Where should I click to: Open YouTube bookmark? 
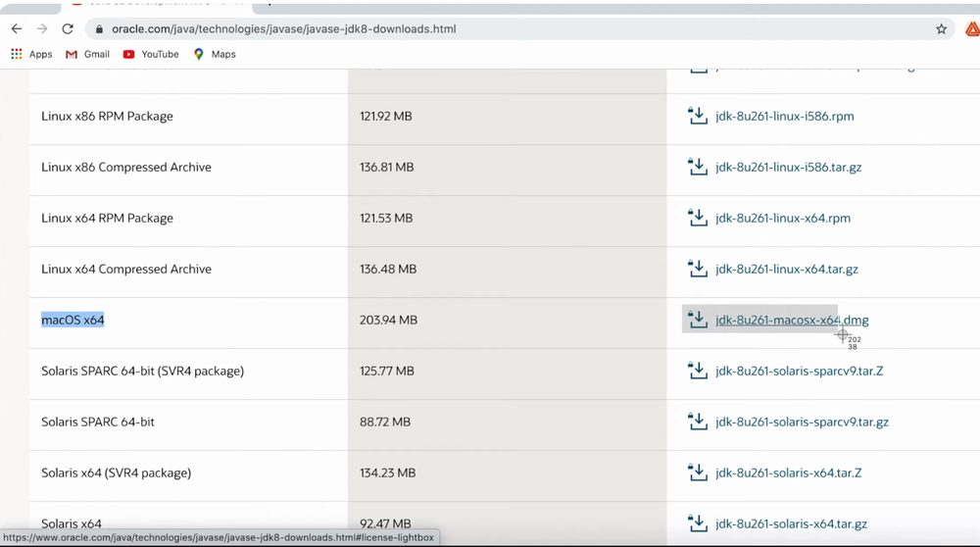151,54
